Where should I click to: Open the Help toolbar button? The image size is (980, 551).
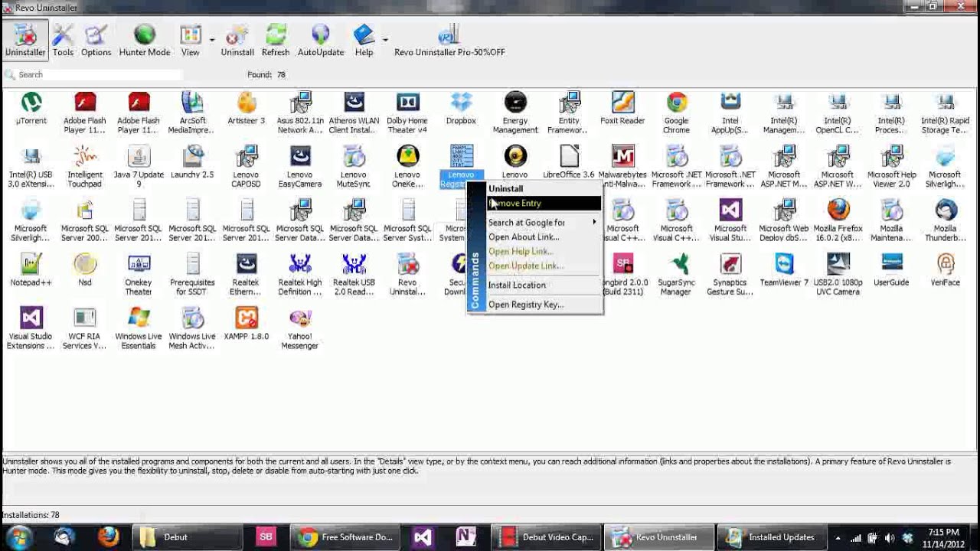pyautogui.click(x=364, y=41)
